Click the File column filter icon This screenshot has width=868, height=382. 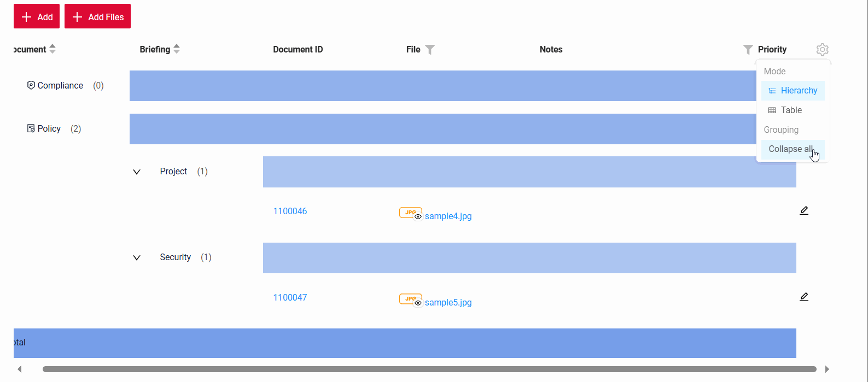[430, 50]
